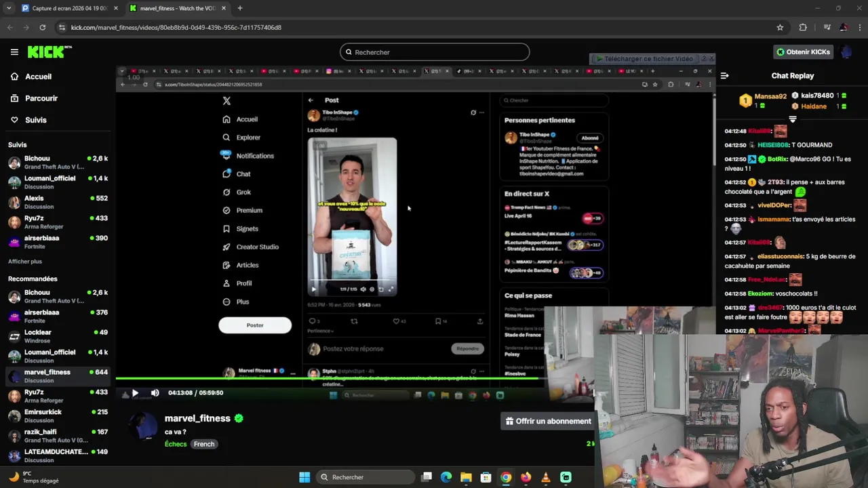Select the marvel_fitness Watch the VOD tab
Screen dimensions: 868x488
click(x=178, y=8)
